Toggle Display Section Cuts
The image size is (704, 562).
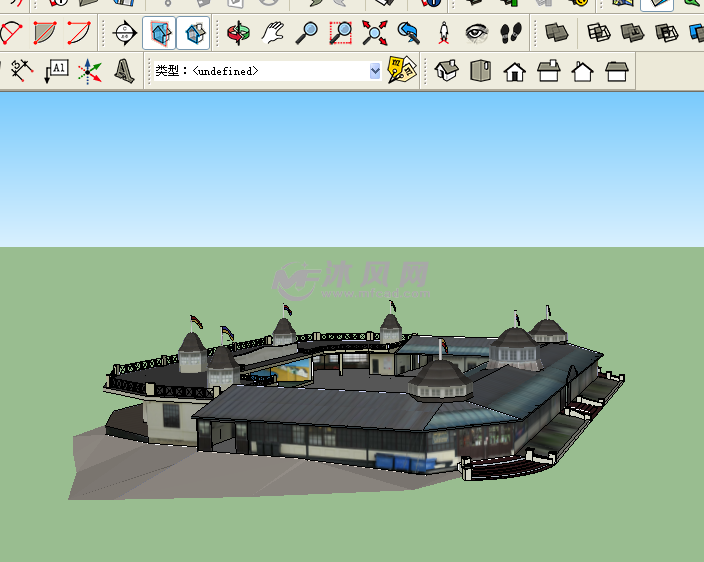pos(193,33)
